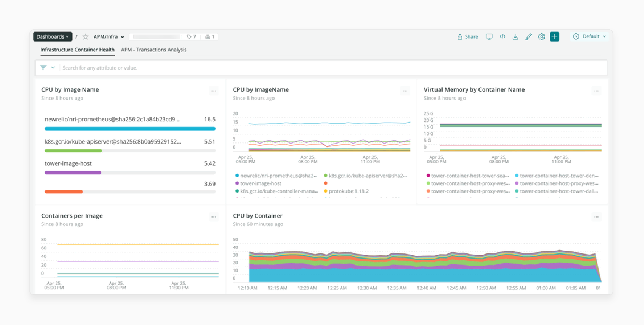The height and width of the screenshot is (325, 644).
Task: Open TV mode with the monitor icon
Action: pos(489,37)
